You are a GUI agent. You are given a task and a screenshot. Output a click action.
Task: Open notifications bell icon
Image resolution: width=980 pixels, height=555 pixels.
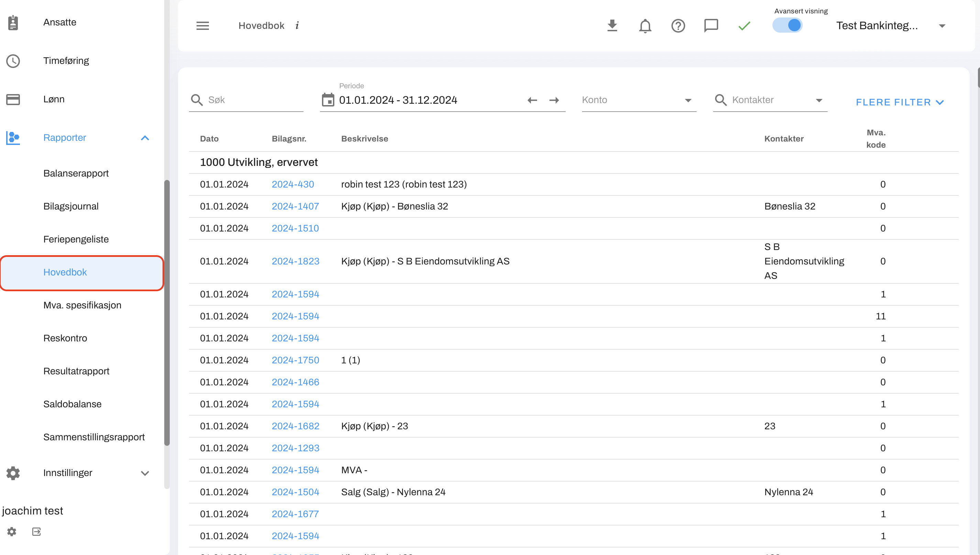pos(645,25)
